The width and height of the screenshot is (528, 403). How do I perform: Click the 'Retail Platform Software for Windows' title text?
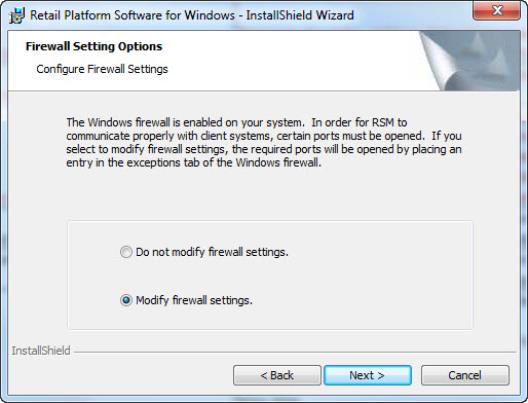coord(133,15)
